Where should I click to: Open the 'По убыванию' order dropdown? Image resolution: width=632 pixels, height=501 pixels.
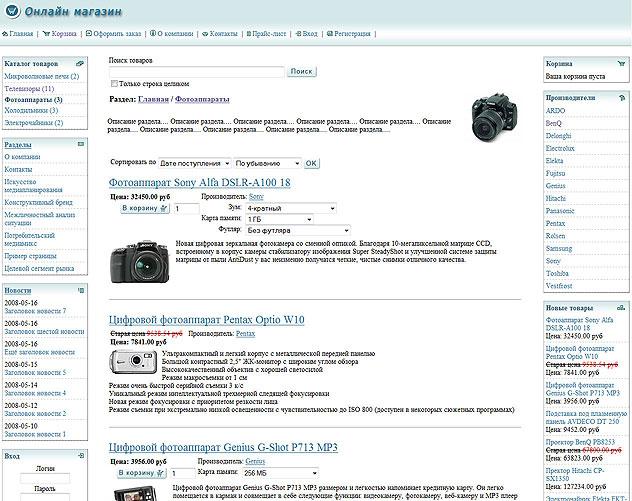[x=268, y=163]
